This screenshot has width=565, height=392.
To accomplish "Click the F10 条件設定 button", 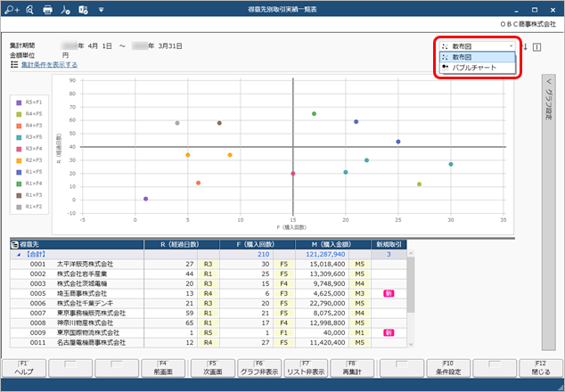I will coord(448,368).
